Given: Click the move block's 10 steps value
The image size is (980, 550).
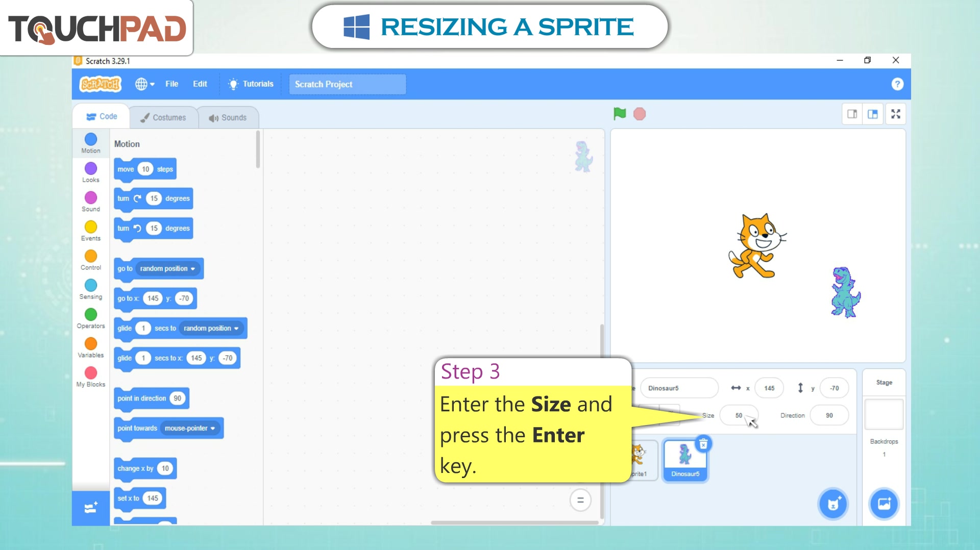Looking at the screenshot, I should [x=145, y=169].
